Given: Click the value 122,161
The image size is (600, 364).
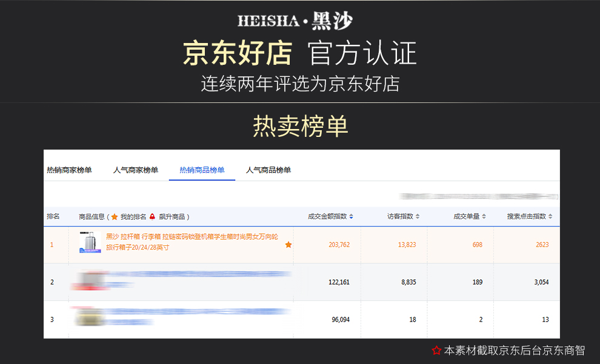Looking at the screenshot, I should click(339, 282).
